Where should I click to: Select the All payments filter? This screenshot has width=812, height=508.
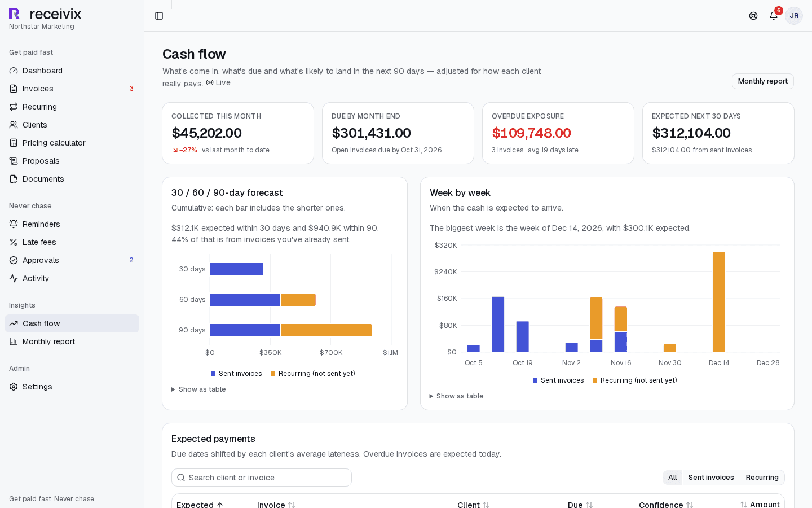672,478
